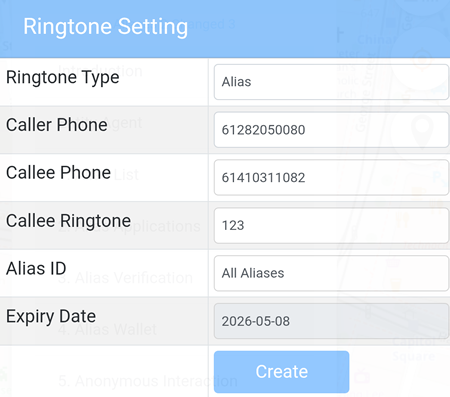Open the faded Anonymous Interaction entry
The image size is (450, 397).
148,381
